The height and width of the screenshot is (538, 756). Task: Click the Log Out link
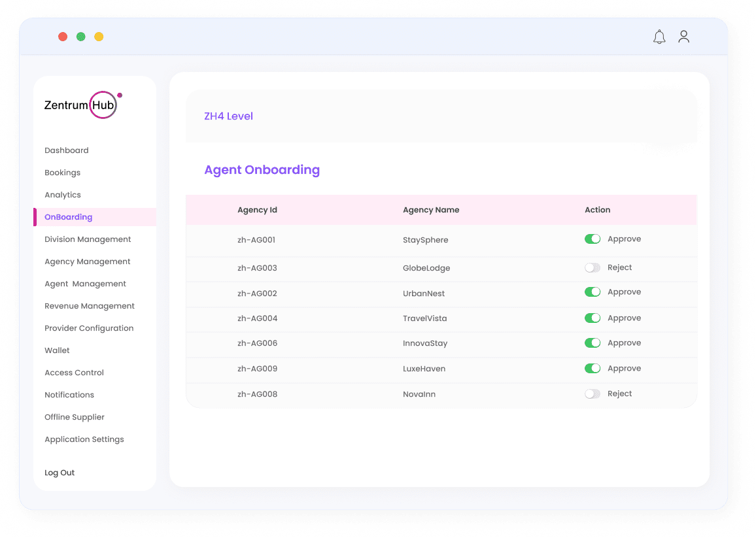click(60, 473)
